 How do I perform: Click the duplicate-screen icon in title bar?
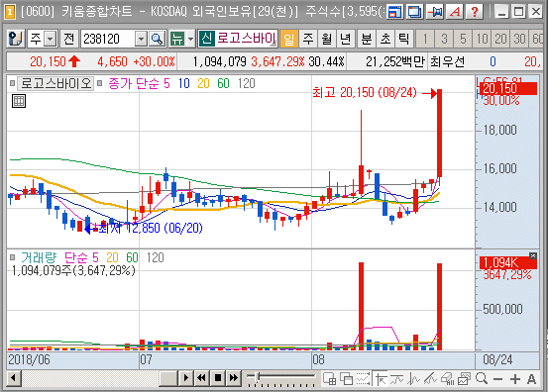(x=415, y=12)
